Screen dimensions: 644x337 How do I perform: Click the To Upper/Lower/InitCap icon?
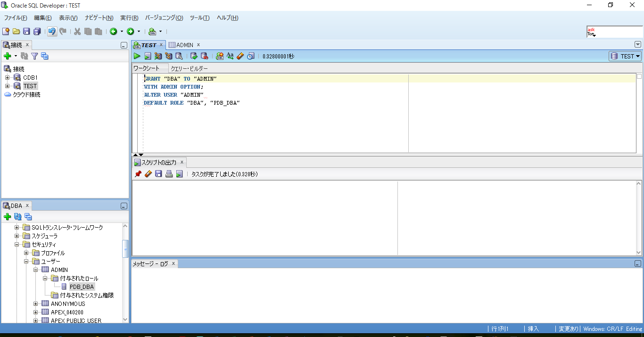click(x=230, y=56)
